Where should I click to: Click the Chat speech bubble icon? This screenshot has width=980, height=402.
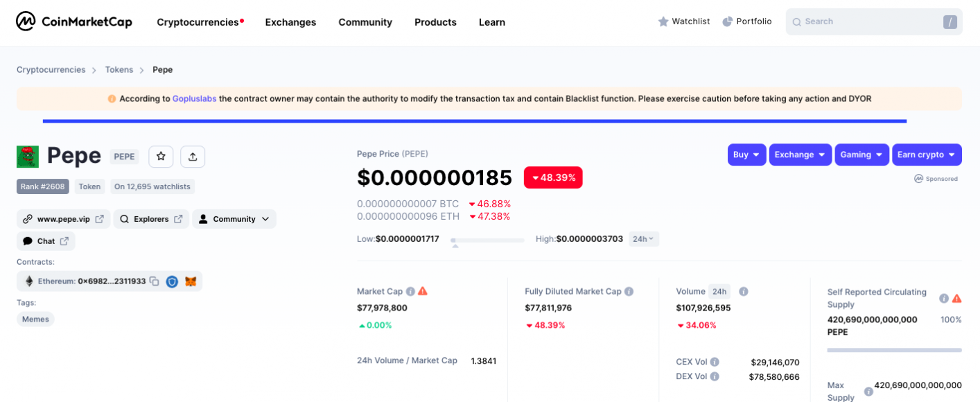[x=28, y=241]
